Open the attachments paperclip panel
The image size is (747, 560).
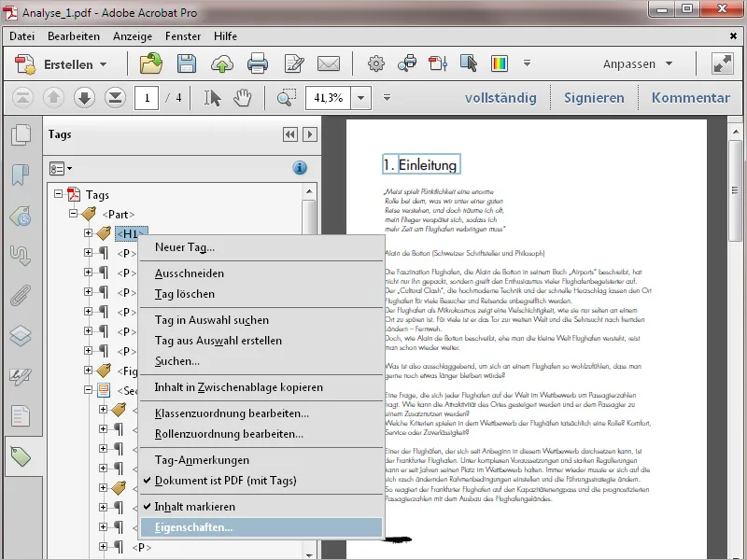(x=21, y=295)
